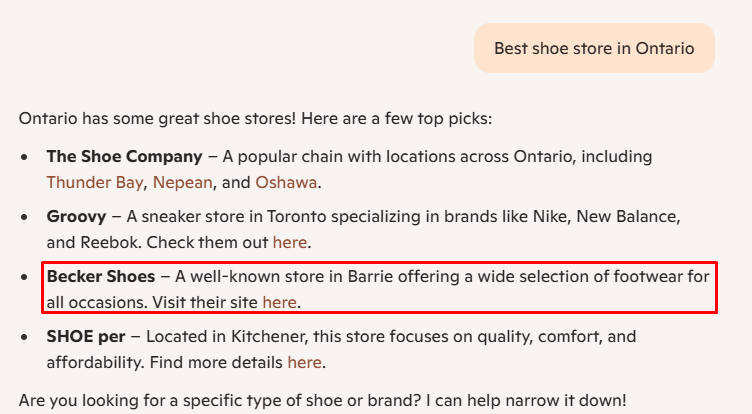This screenshot has height=414, width=752.
Task: Visit Becker Shoes site via 'here' link
Action: point(279,302)
